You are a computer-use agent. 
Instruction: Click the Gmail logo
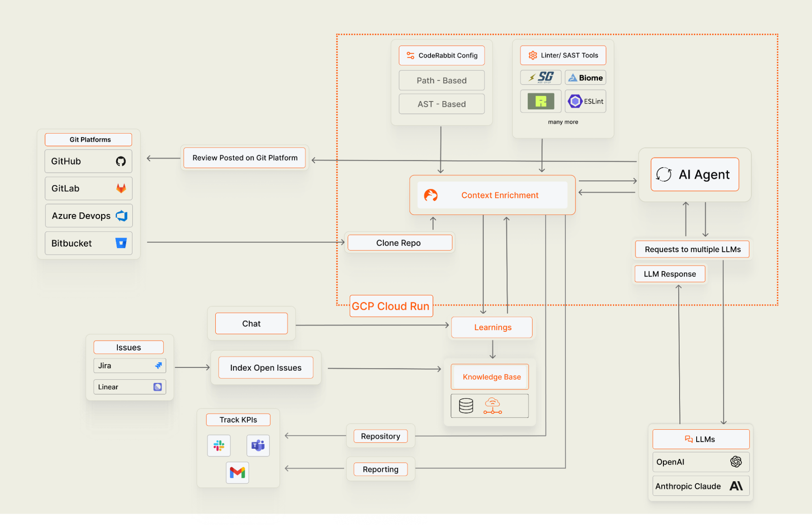coord(237,472)
